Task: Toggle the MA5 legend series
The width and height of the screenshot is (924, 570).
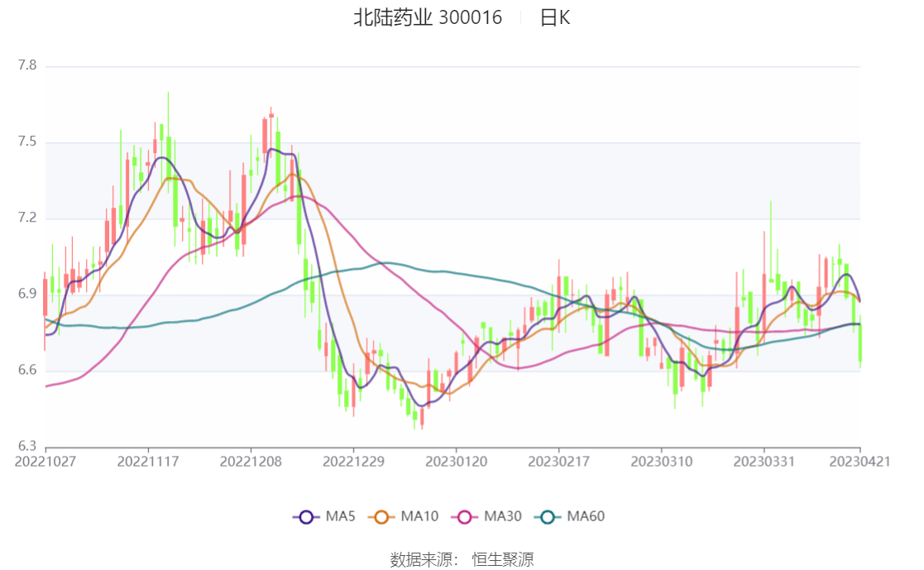Action: coord(324,517)
